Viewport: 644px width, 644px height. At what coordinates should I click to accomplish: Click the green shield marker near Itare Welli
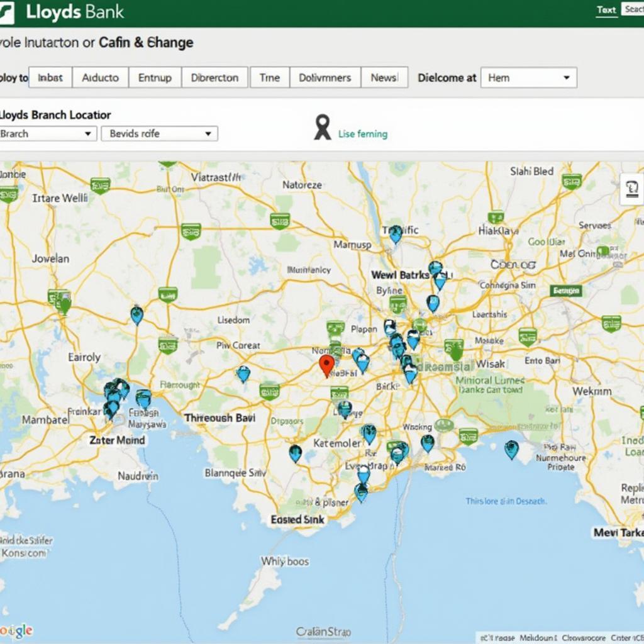coord(100,186)
